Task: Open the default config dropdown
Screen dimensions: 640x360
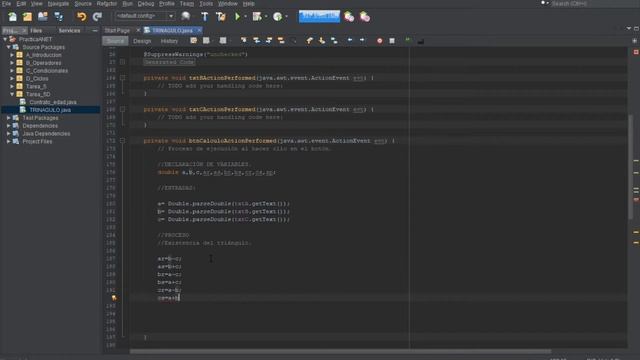Action: click(145, 16)
